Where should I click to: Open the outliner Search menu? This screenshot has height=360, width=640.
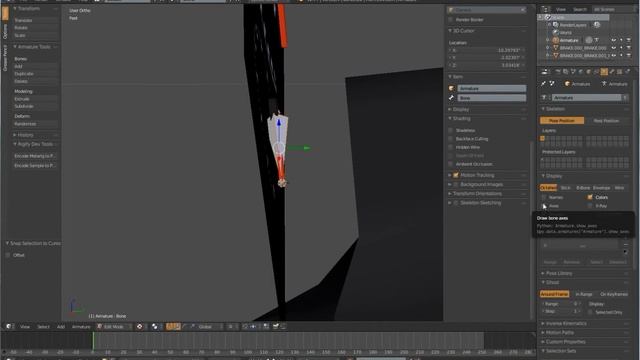pyautogui.click(x=580, y=9)
